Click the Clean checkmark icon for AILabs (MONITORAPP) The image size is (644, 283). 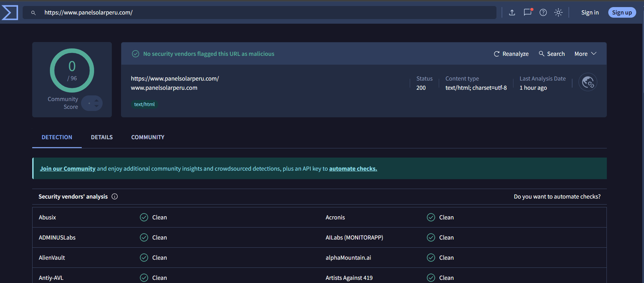431,237
